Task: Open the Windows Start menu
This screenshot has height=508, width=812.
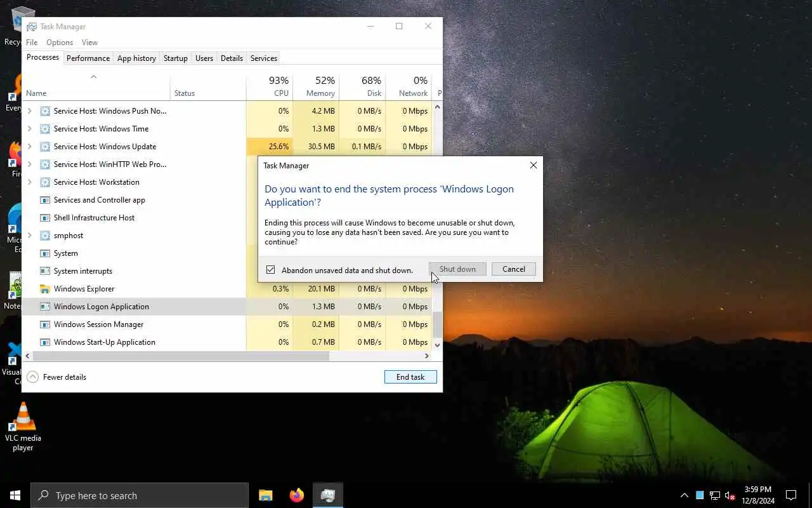Action: coord(15,495)
